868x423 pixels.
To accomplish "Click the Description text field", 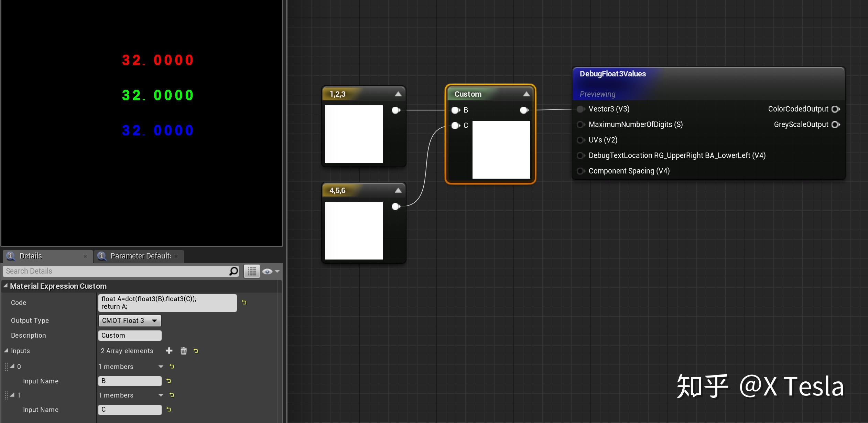I will click(130, 335).
